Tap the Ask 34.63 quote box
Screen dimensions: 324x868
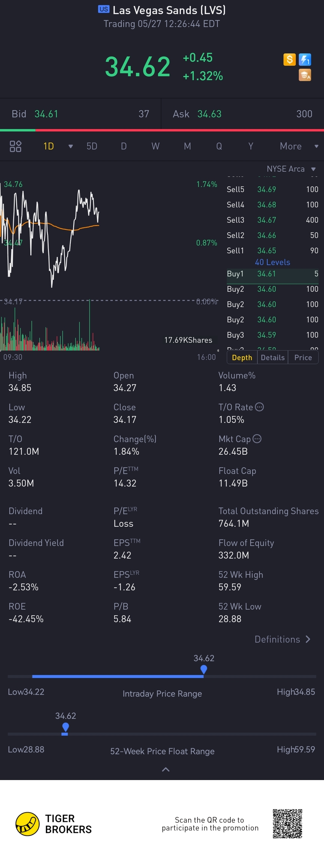click(242, 114)
